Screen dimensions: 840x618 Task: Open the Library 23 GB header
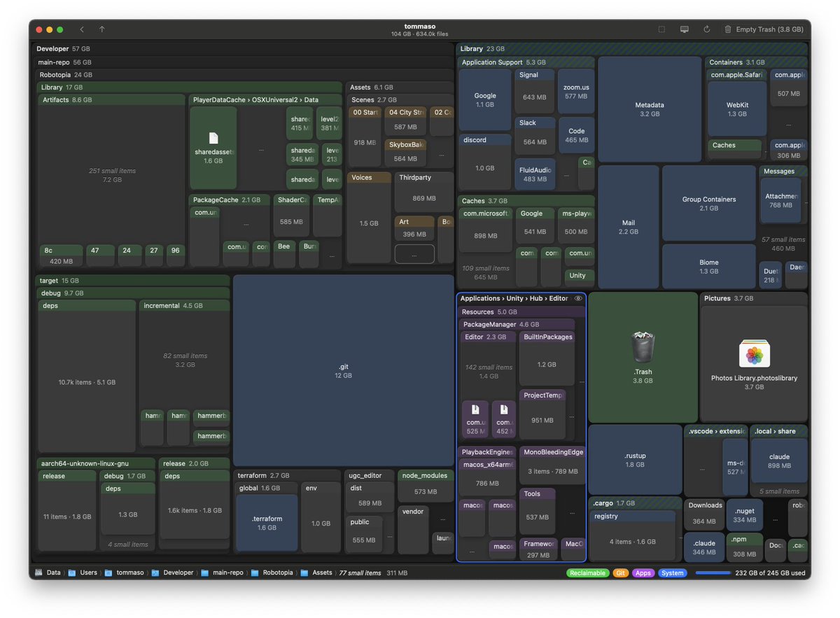[x=632, y=49]
